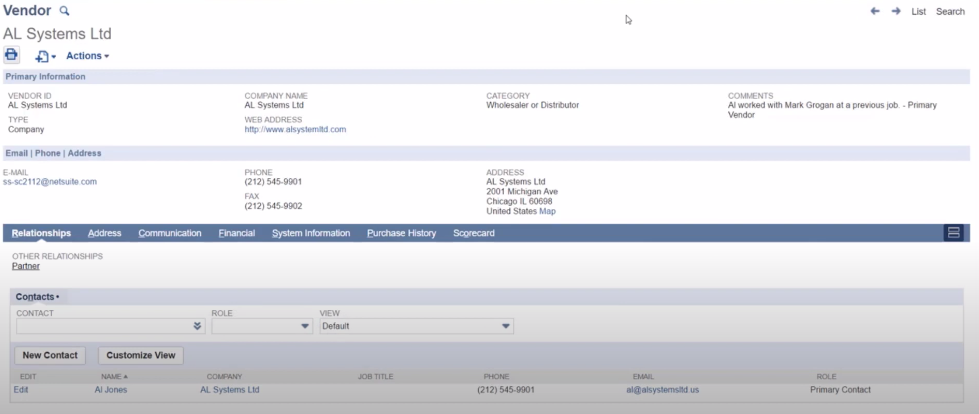Image resolution: width=979 pixels, height=414 pixels.
Task: Click the Partner relationship link
Action: pyautogui.click(x=26, y=266)
